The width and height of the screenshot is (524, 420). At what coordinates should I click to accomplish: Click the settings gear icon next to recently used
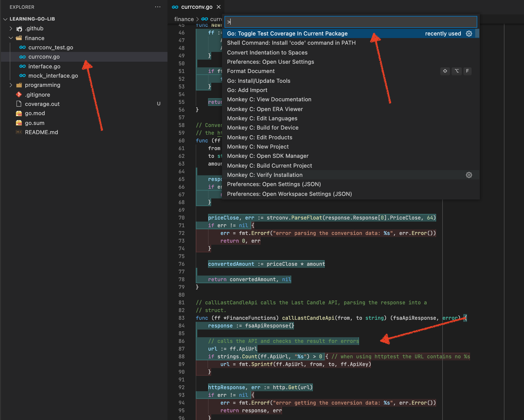[x=470, y=33]
